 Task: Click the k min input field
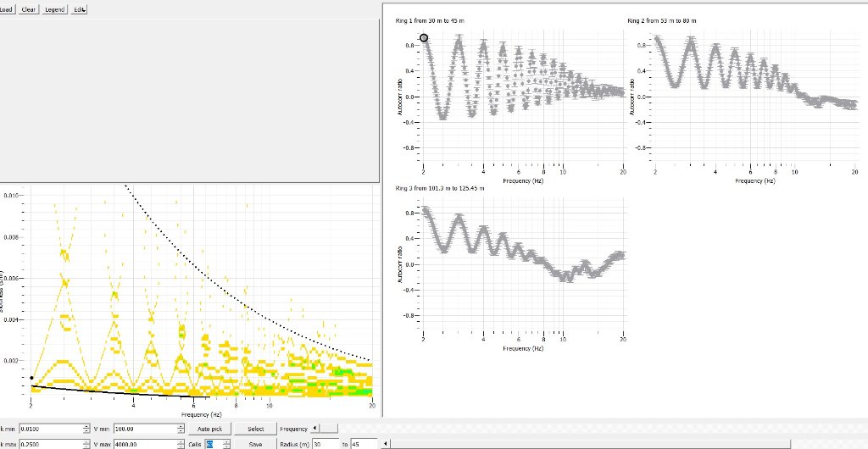point(49,430)
